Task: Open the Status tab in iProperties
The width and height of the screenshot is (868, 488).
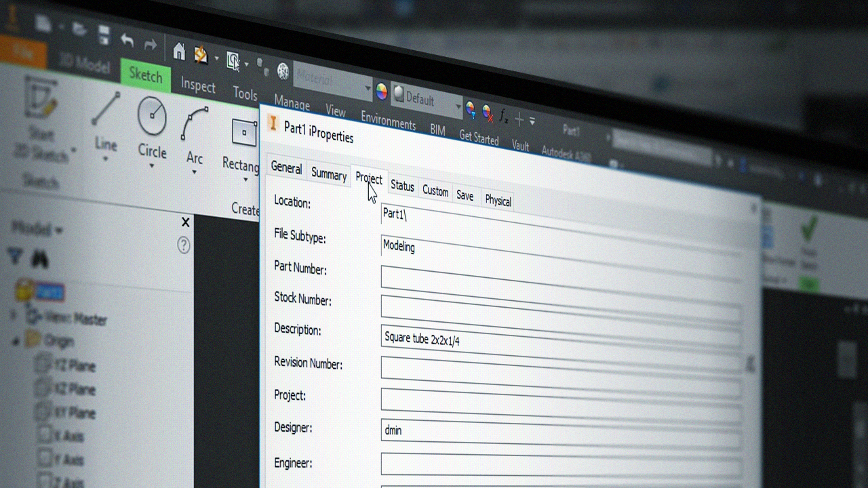Action: [402, 186]
